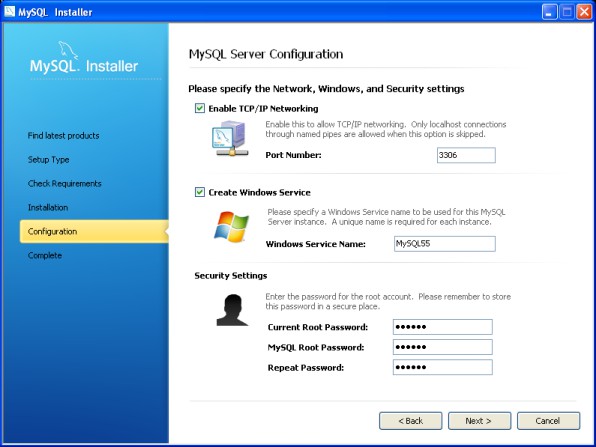Screen dimensions: 596x447
Task: Minimize the MySQL Installer window
Action: coord(549,12)
